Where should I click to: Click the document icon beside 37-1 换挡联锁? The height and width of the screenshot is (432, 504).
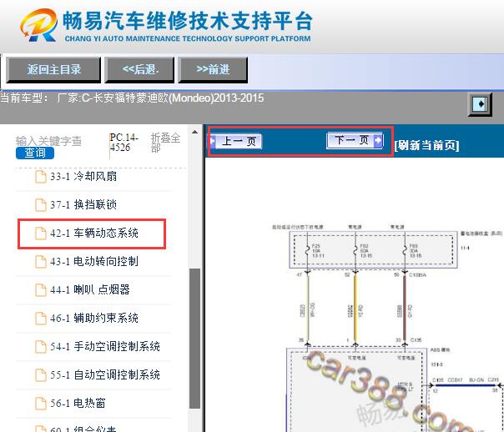[x=41, y=205]
